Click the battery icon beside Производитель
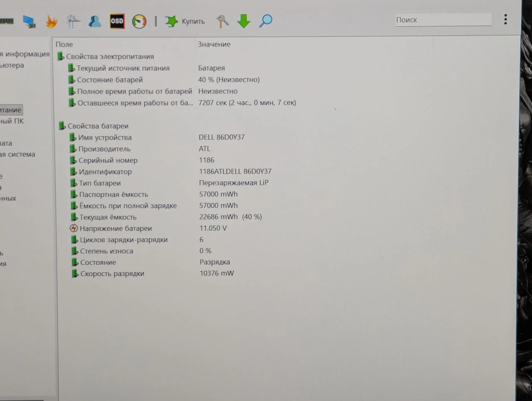The width and height of the screenshot is (532, 401). (73, 149)
